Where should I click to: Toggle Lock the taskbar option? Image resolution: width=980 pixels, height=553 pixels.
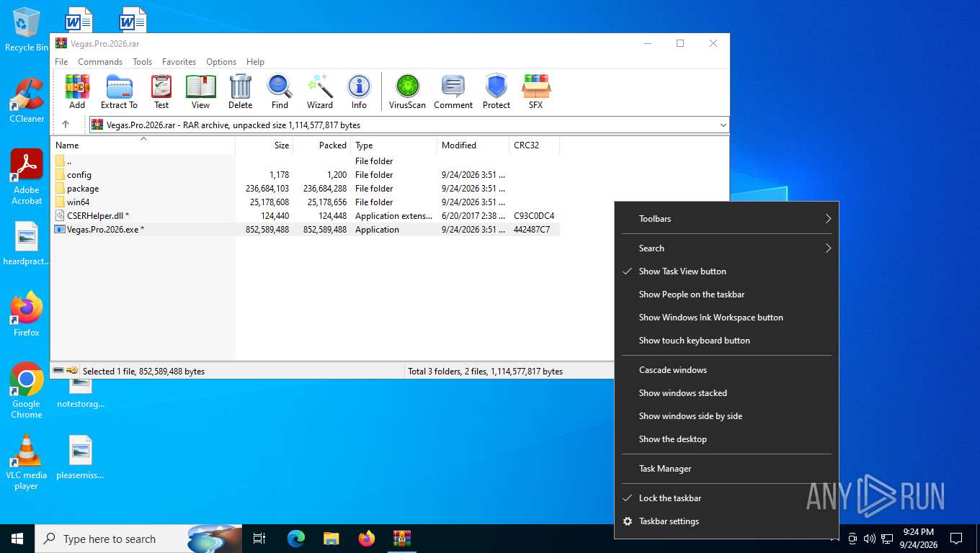click(x=726, y=498)
